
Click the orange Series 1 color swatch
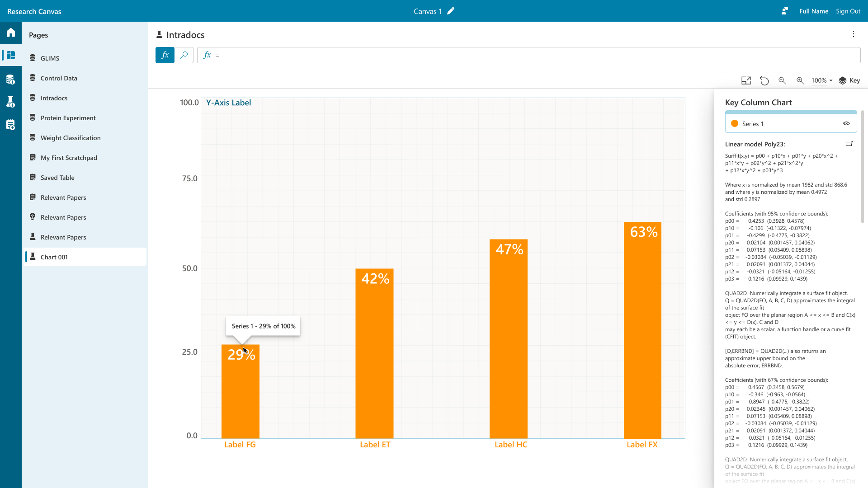click(735, 124)
